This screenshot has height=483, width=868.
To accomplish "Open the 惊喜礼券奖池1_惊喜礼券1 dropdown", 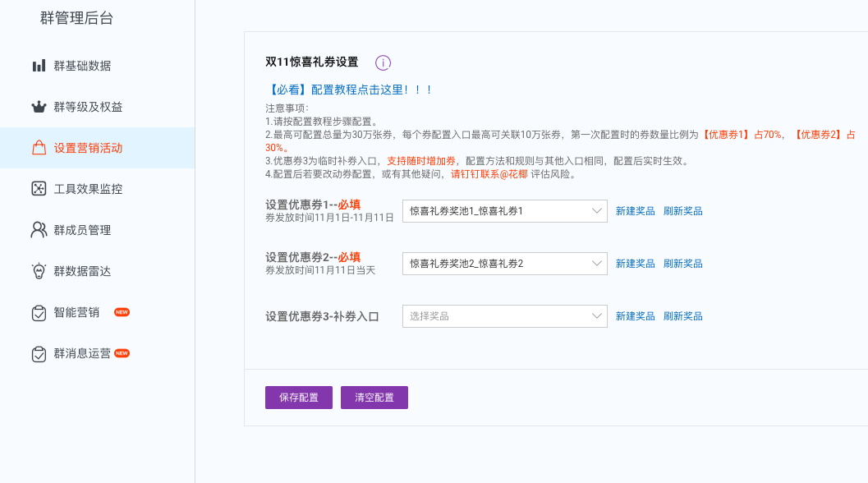I will click(x=505, y=211).
